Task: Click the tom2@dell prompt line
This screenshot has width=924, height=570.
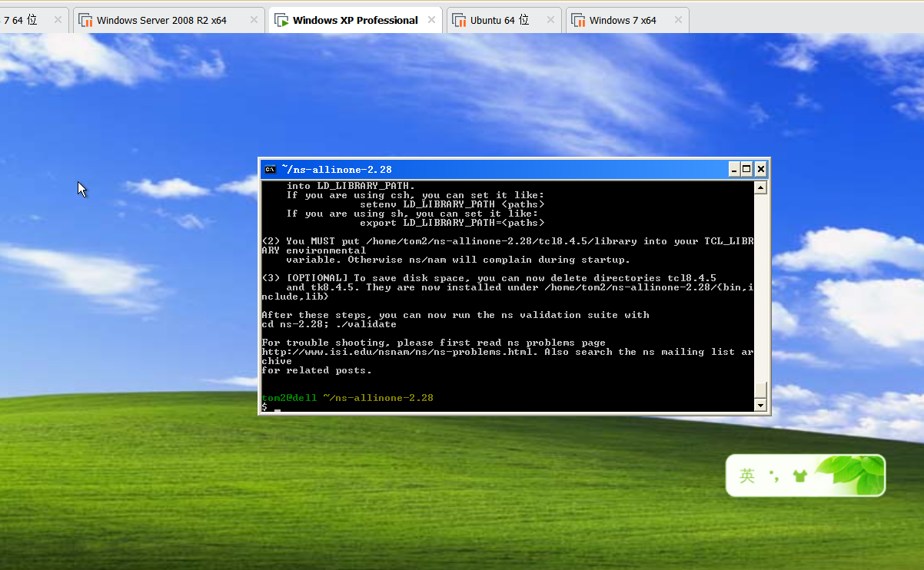Action: pos(347,398)
